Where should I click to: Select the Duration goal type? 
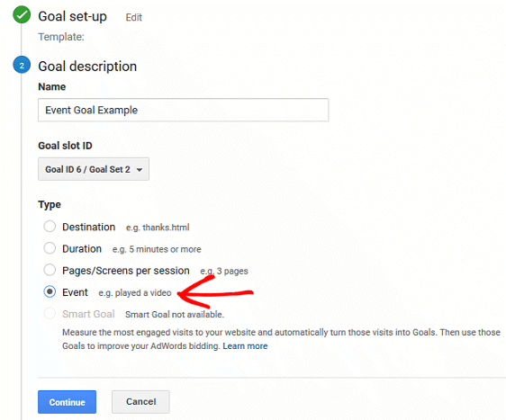pyautogui.click(x=50, y=248)
